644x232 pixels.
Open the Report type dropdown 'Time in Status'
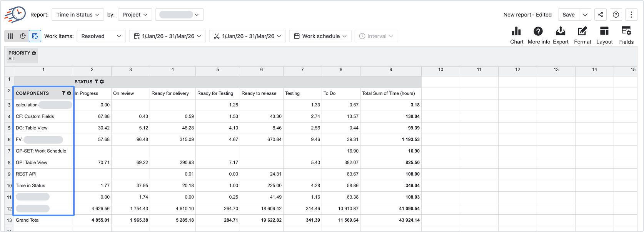click(78, 15)
